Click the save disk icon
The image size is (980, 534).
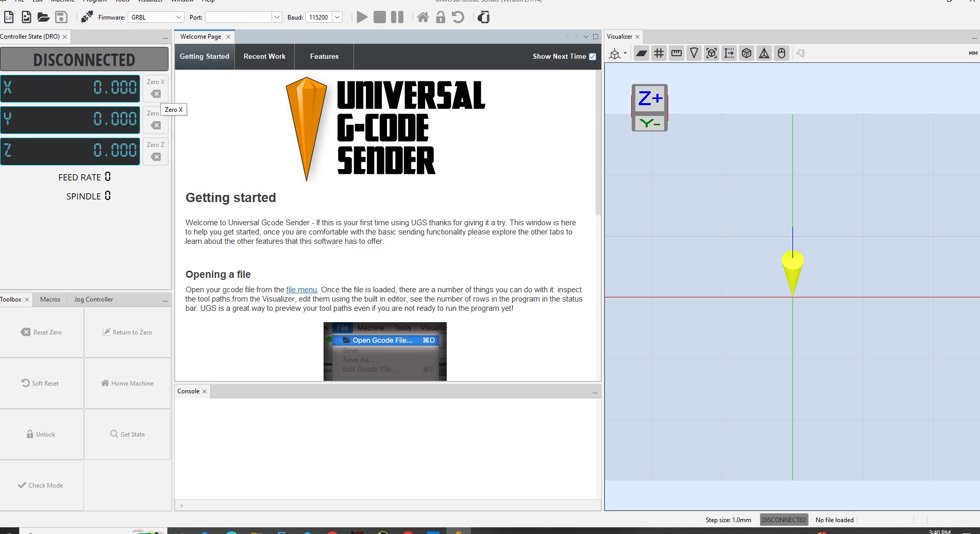(x=61, y=17)
